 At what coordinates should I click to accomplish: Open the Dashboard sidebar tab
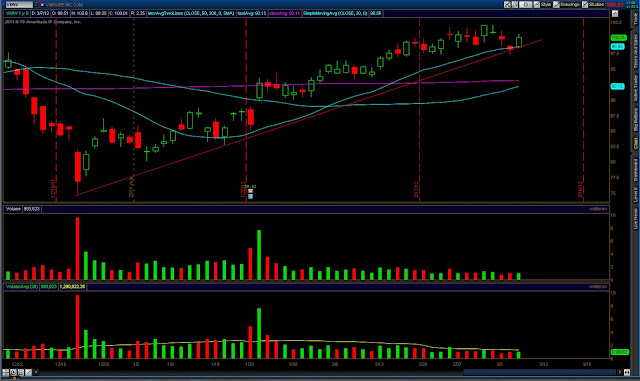pos(636,170)
